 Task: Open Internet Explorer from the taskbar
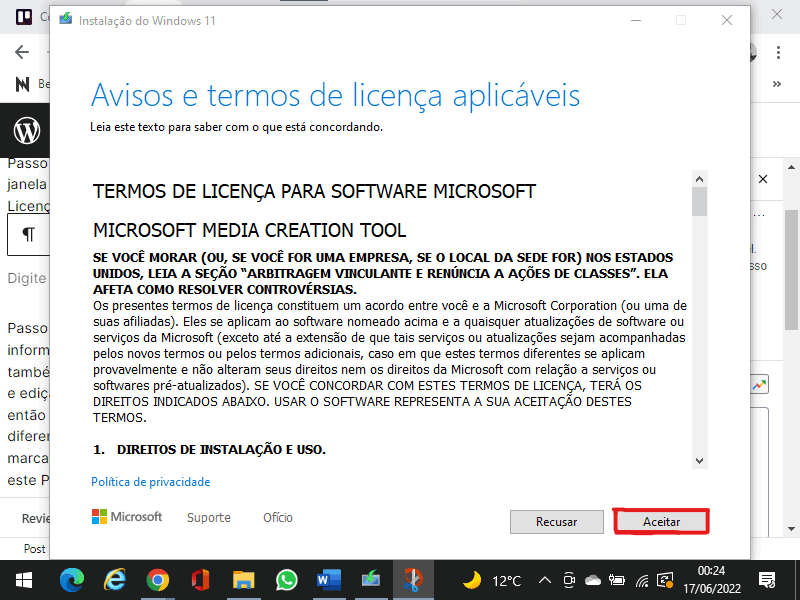coord(113,580)
